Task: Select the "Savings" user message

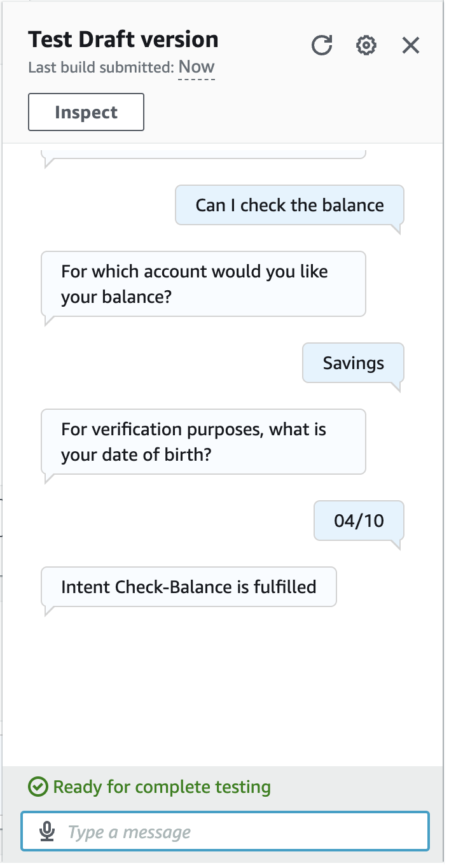Action: (x=353, y=363)
